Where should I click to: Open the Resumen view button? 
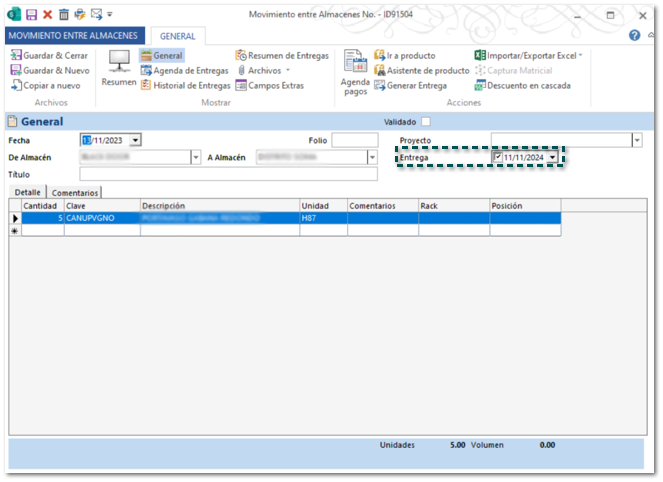click(119, 68)
